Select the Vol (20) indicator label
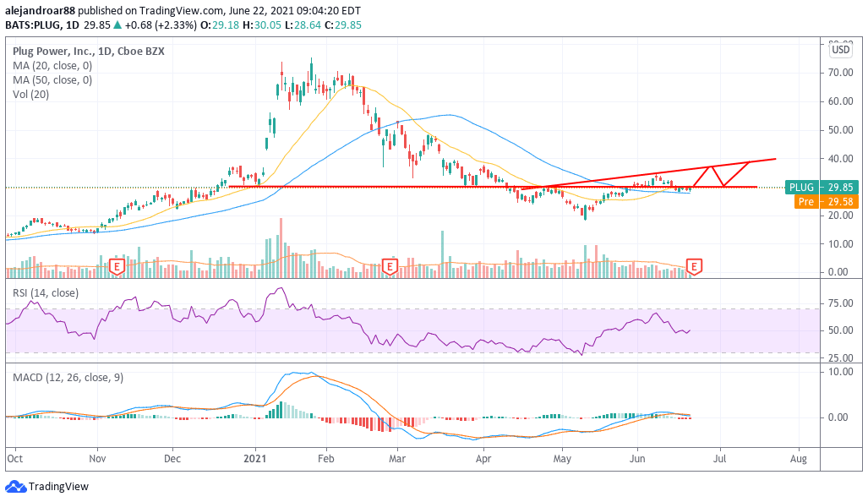 coord(31,94)
